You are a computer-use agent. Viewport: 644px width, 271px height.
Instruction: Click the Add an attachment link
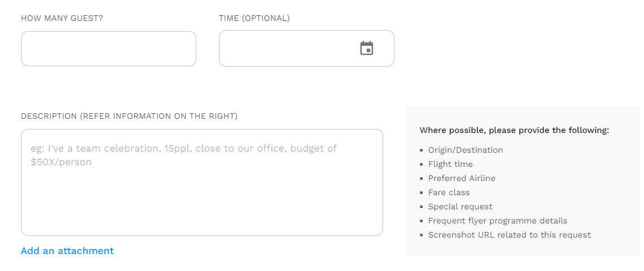pyautogui.click(x=67, y=251)
